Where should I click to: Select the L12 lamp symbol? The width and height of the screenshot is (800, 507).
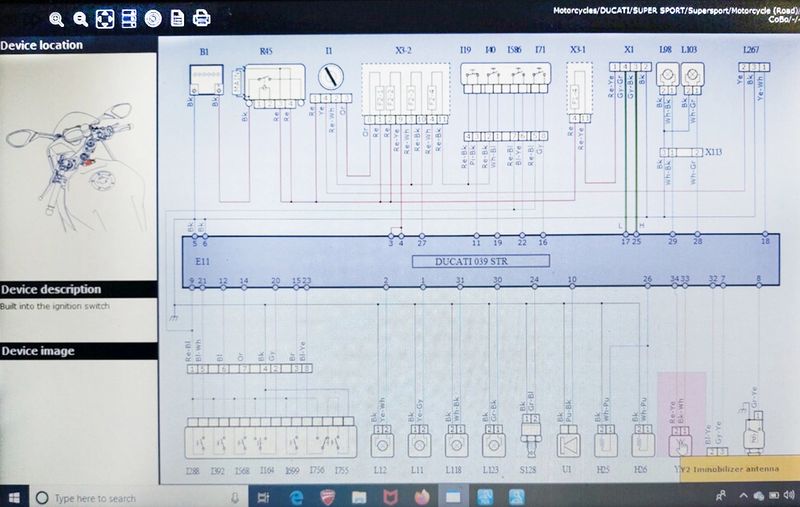coord(382,445)
